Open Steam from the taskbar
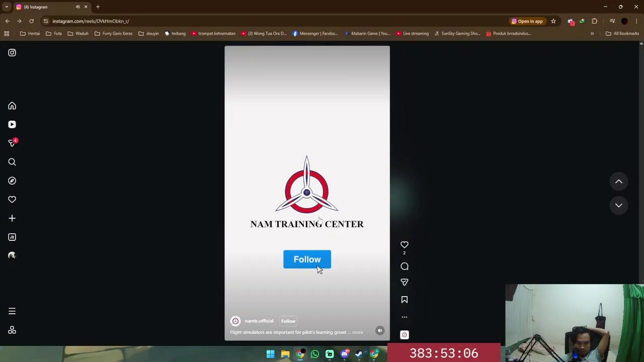This screenshot has height=362, width=644. point(359,354)
